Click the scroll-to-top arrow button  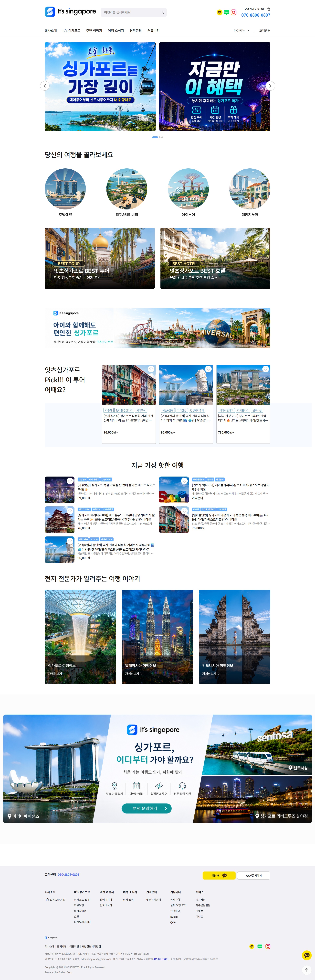click(307, 970)
